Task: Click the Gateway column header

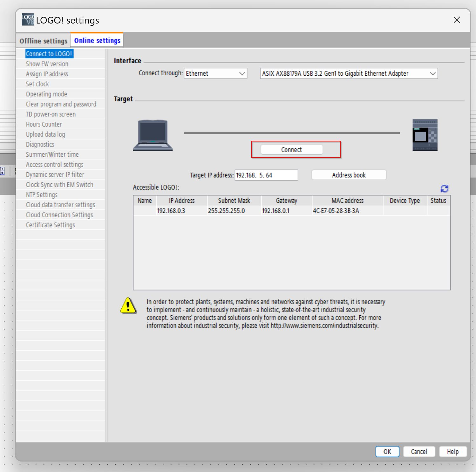Action: pos(287,201)
